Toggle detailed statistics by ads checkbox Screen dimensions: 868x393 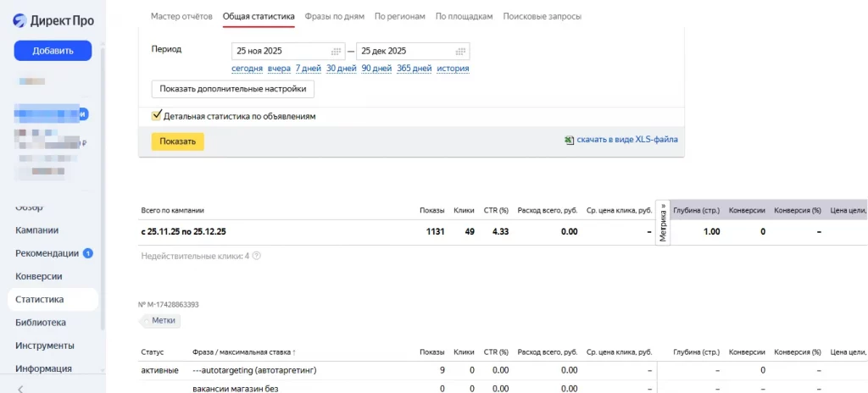tap(156, 116)
